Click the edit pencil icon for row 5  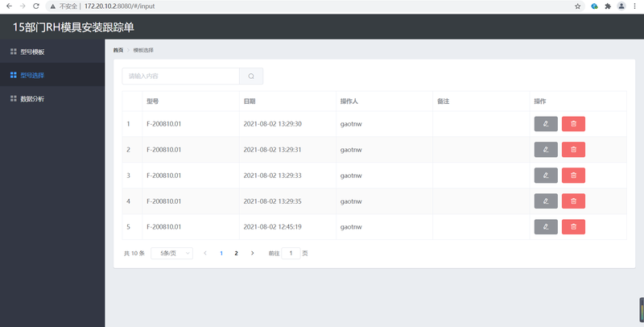546,227
